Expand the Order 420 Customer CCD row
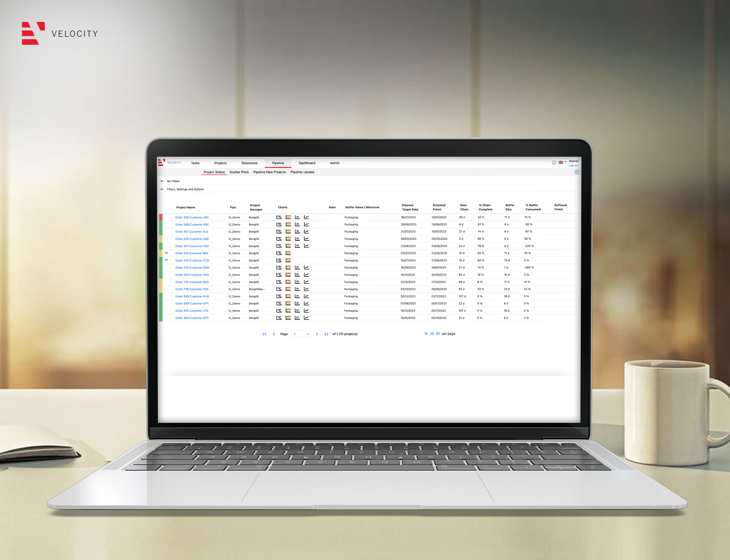 tap(166, 260)
